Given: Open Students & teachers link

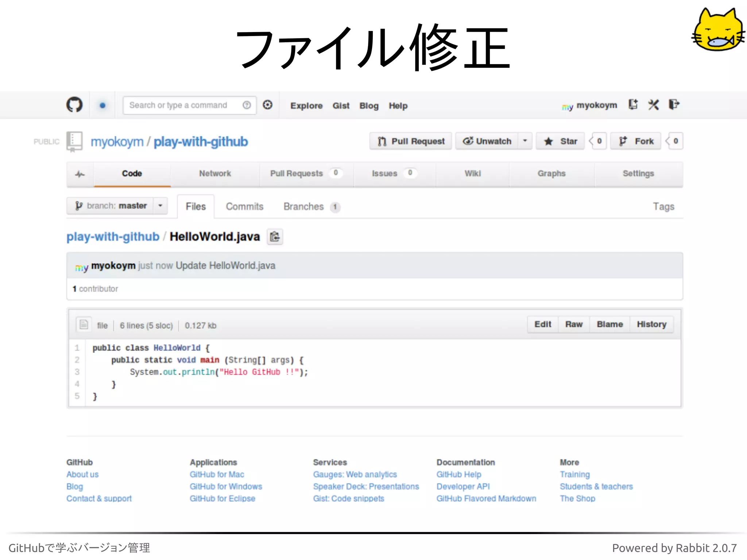Looking at the screenshot, I should pyautogui.click(x=596, y=486).
